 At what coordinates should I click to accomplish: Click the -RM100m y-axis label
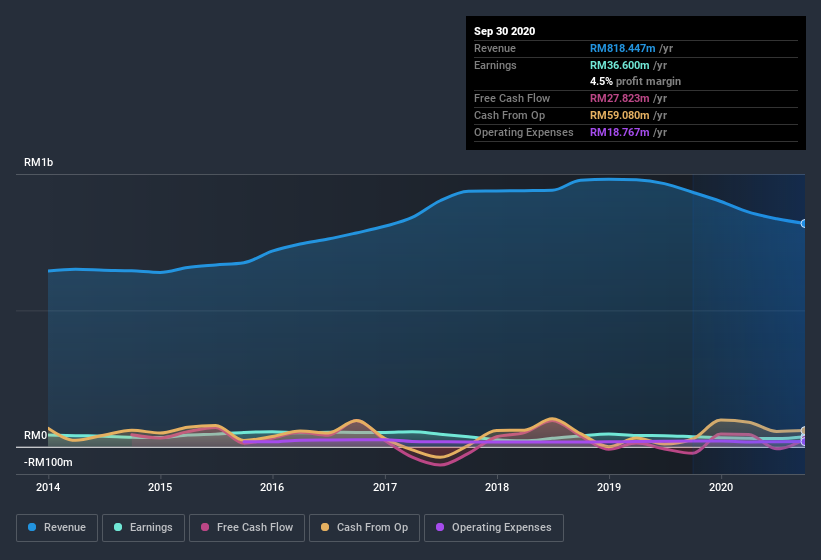click(x=48, y=462)
